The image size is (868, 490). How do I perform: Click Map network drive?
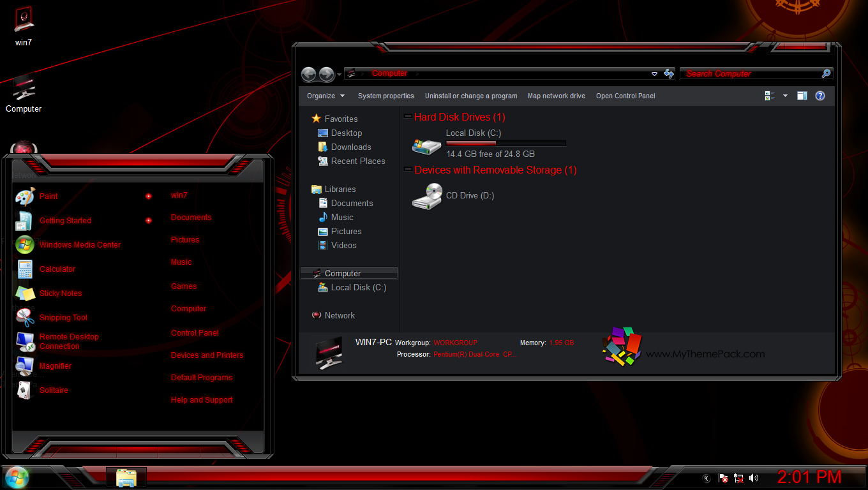point(556,96)
